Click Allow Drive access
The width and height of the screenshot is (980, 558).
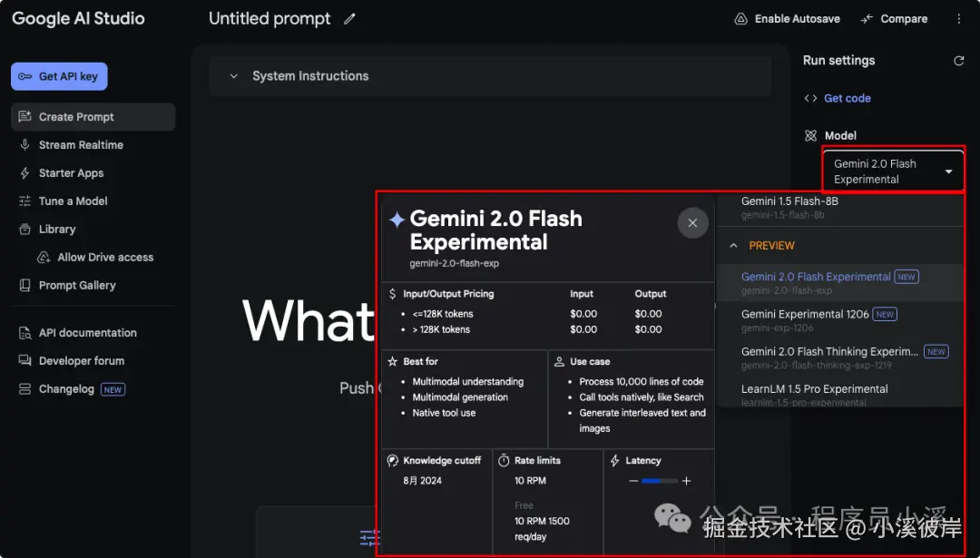coord(95,258)
